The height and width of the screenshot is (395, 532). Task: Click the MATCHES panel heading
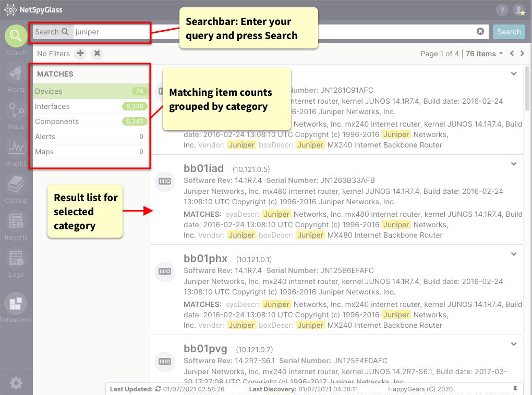tap(55, 74)
